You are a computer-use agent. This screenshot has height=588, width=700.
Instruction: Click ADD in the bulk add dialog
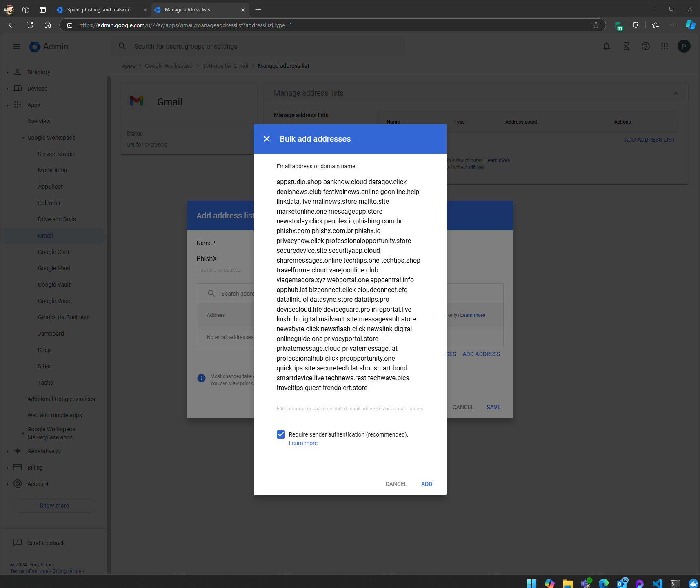[x=427, y=484]
